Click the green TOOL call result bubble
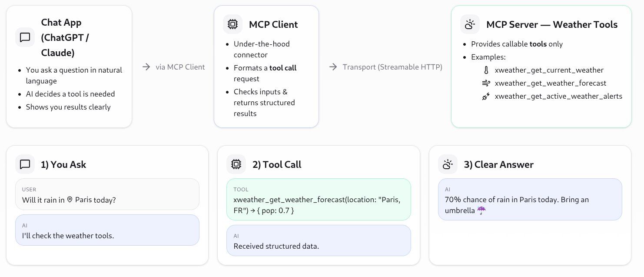This screenshot has width=644, height=277. pos(319,199)
